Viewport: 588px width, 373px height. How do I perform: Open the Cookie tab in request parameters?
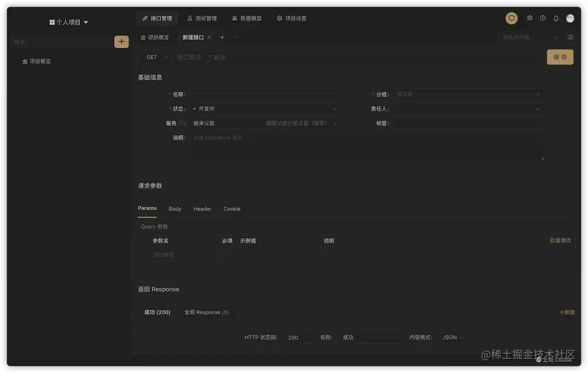point(232,209)
